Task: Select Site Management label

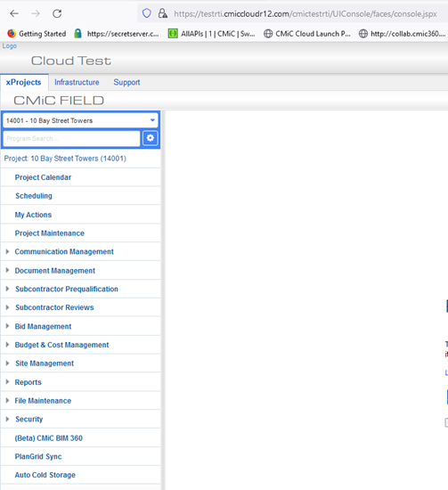Action: [x=45, y=363]
